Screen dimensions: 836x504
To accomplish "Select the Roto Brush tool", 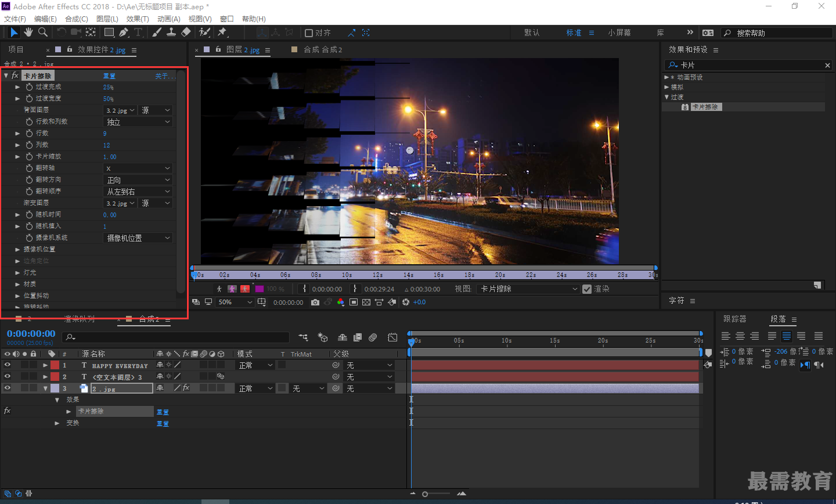I will coord(204,33).
